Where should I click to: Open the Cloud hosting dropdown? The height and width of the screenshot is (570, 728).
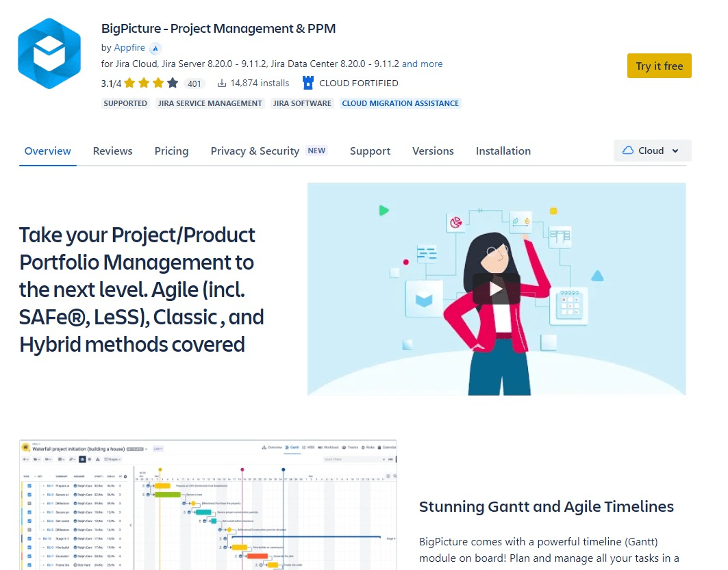point(652,151)
